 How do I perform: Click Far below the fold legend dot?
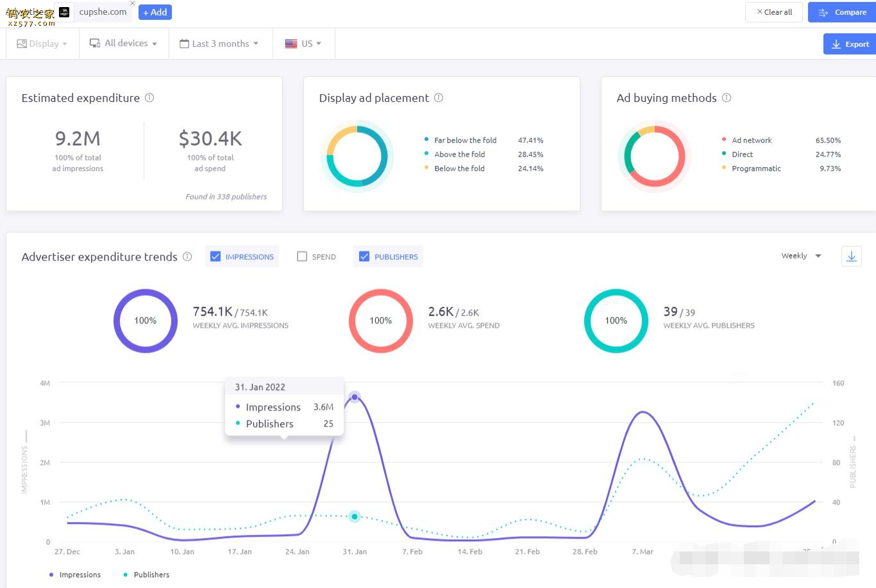click(x=426, y=139)
